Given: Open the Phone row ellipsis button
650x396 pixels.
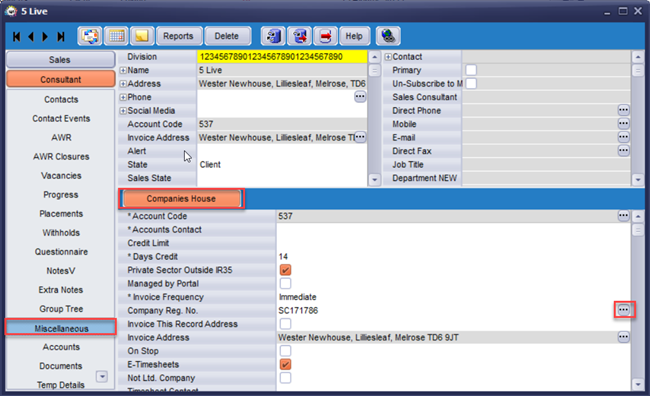Looking at the screenshot, I should (x=360, y=97).
